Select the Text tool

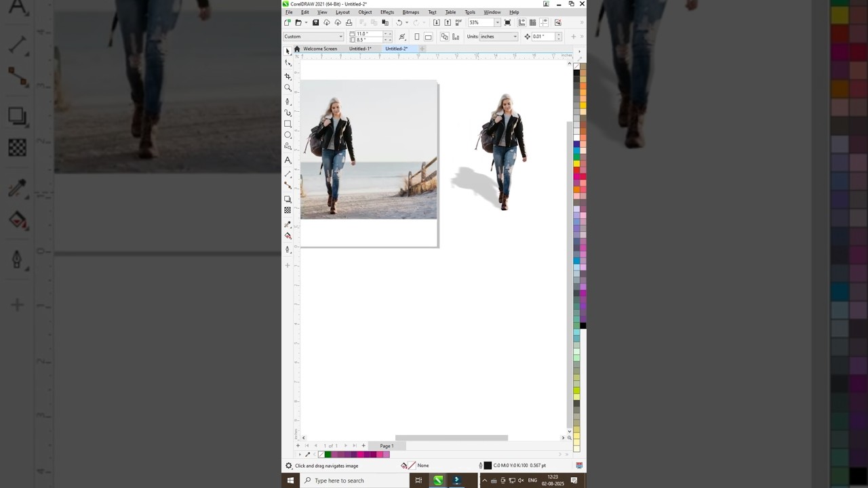[288, 160]
